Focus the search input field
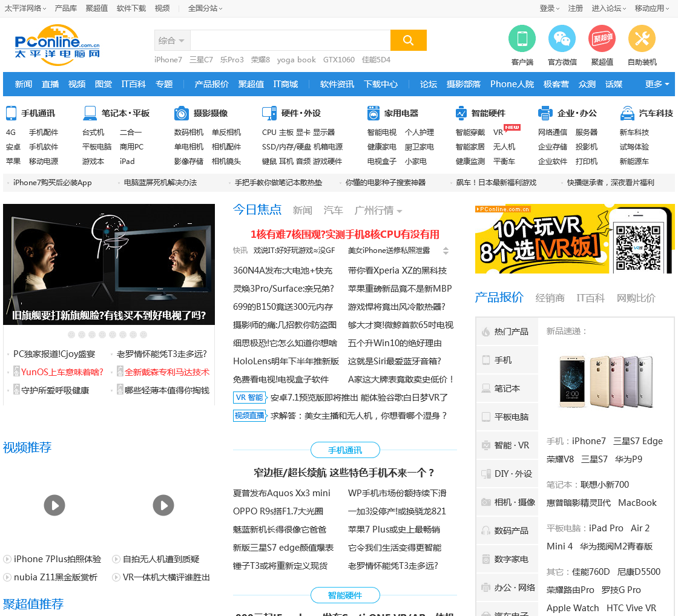The width and height of the screenshot is (678, 616). [x=290, y=41]
